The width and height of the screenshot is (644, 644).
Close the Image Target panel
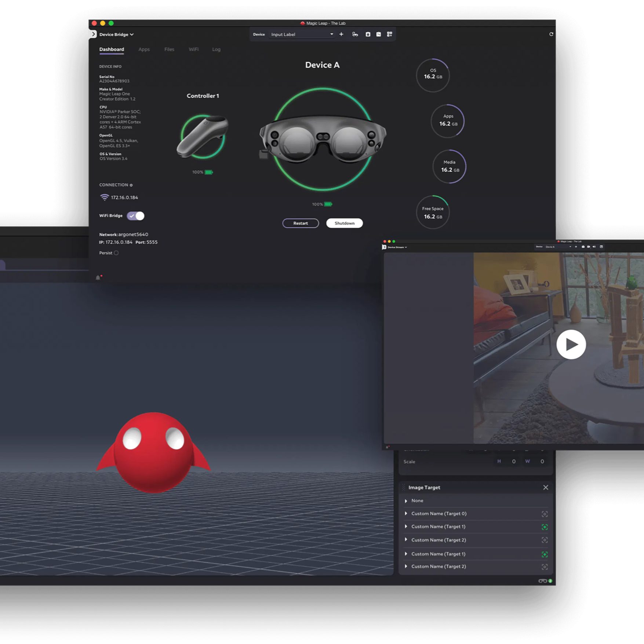[546, 487]
